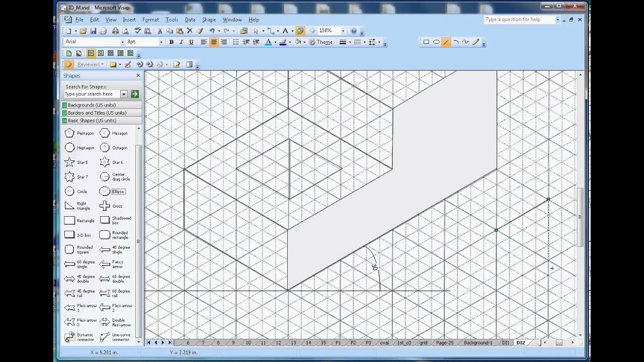Open the Theme button

click(321, 42)
